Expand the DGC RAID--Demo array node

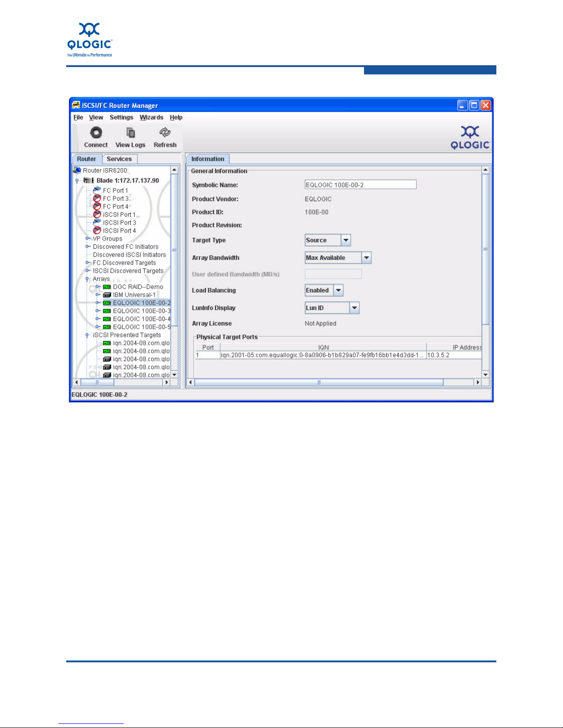pos(97,287)
